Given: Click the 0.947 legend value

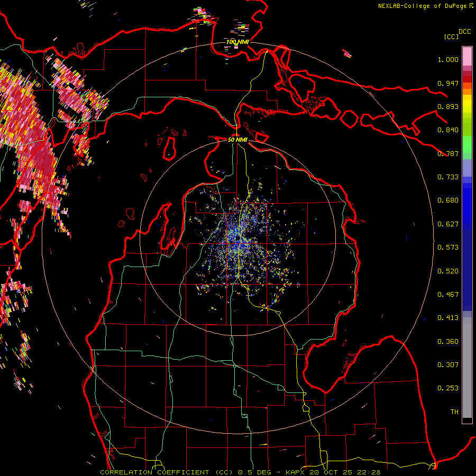Looking at the screenshot, I should pyautogui.click(x=448, y=83).
